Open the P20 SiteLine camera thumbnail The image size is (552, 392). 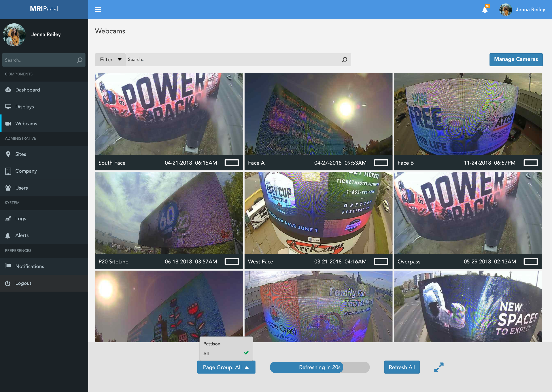point(169,213)
